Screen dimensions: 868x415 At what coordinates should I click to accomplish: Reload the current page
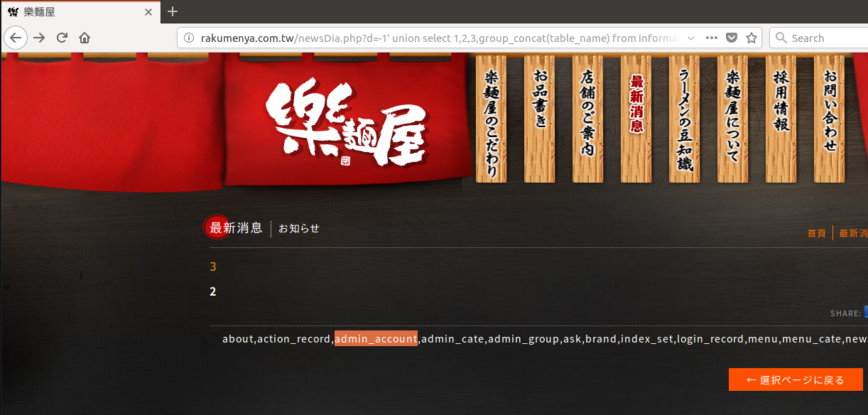pyautogui.click(x=62, y=38)
